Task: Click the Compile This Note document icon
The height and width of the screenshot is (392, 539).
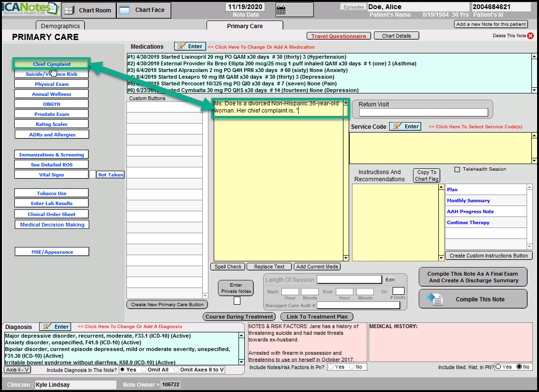Action: point(435,299)
